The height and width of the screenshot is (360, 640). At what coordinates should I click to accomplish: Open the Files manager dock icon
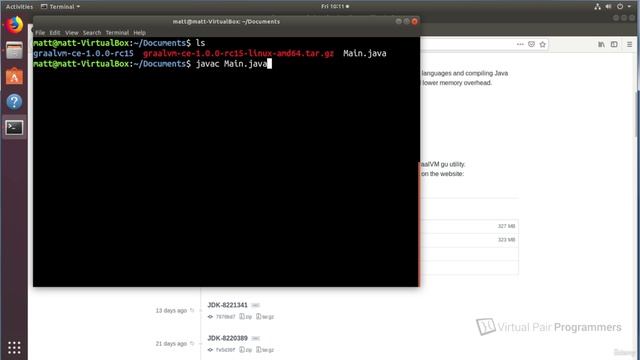(x=14, y=51)
